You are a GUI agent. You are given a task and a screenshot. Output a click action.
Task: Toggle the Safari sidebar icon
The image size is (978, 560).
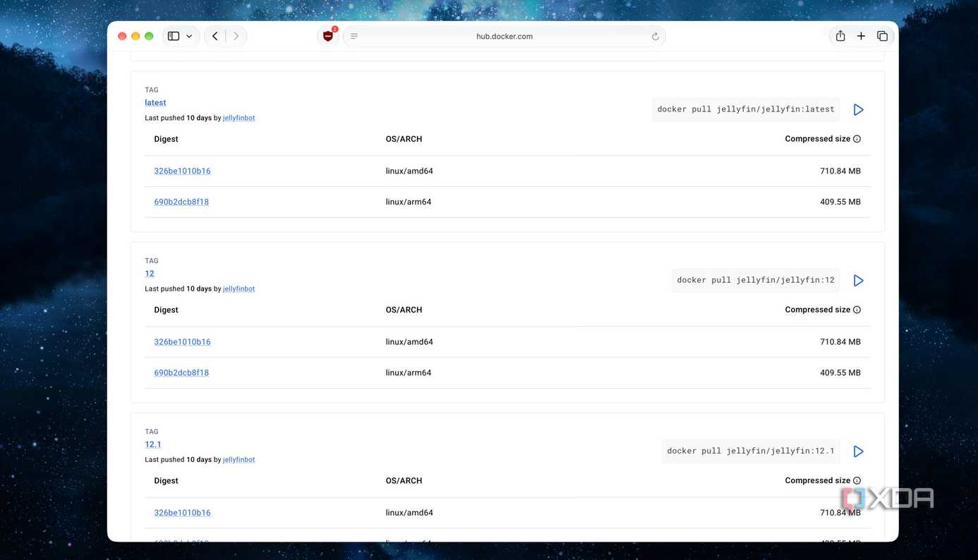pos(174,36)
